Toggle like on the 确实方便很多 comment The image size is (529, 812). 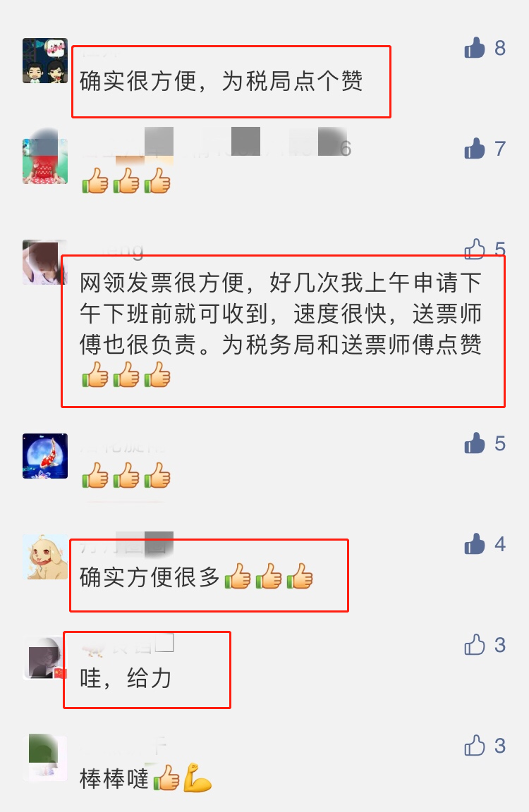[474, 543]
